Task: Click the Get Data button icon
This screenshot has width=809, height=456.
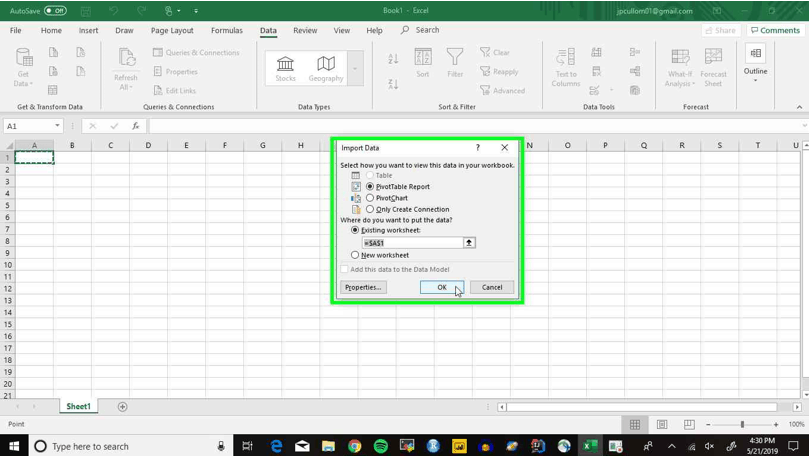Action: pyautogui.click(x=24, y=58)
